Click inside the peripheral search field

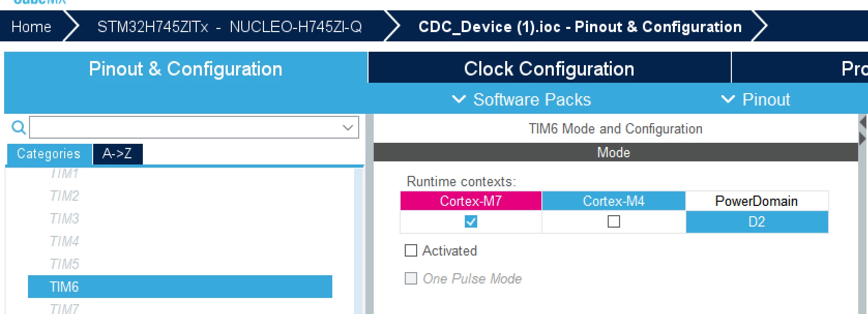coord(186,127)
